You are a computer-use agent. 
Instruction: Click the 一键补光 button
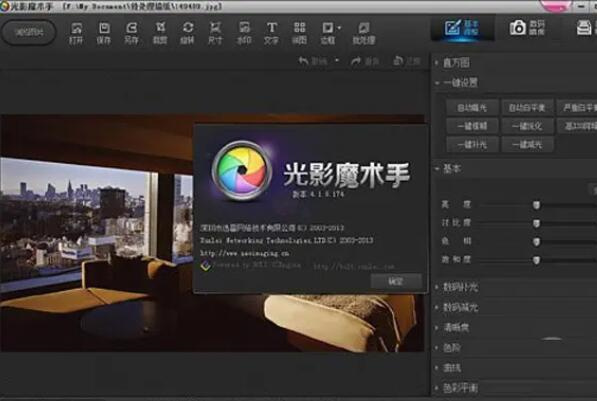[472, 145]
